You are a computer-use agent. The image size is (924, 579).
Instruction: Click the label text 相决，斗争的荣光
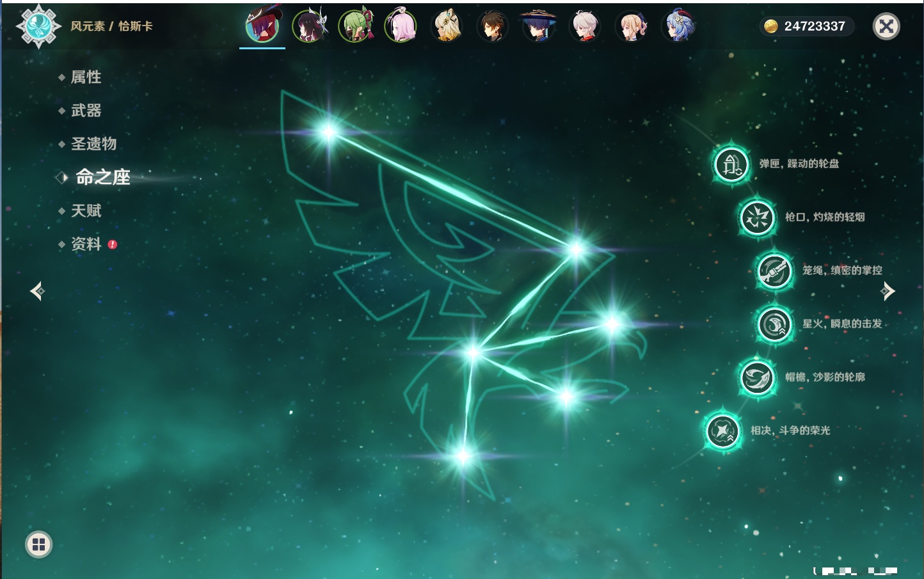(790, 431)
